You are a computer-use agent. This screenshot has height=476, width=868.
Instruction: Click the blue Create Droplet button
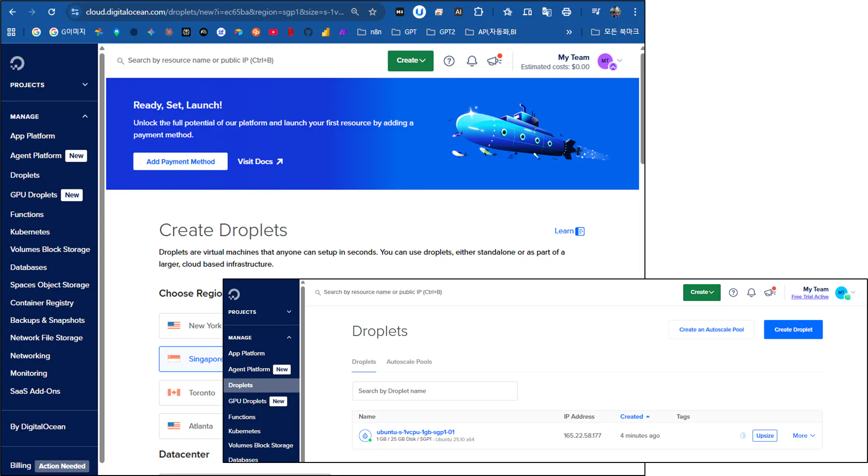click(x=793, y=330)
